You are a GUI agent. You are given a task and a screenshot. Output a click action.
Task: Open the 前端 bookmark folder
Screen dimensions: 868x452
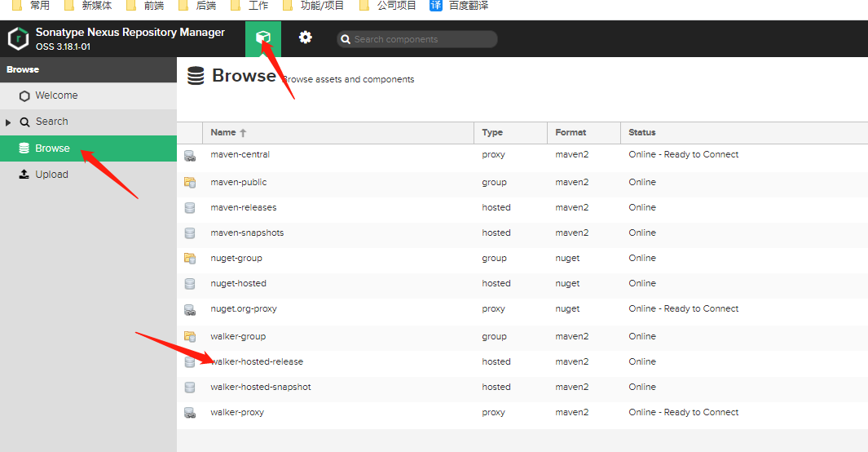pyautogui.click(x=145, y=6)
